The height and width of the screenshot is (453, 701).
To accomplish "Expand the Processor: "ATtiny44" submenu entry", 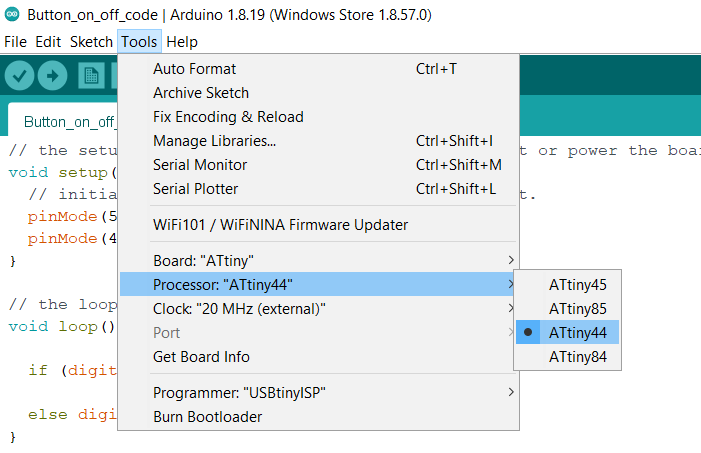I will pyautogui.click(x=319, y=284).
